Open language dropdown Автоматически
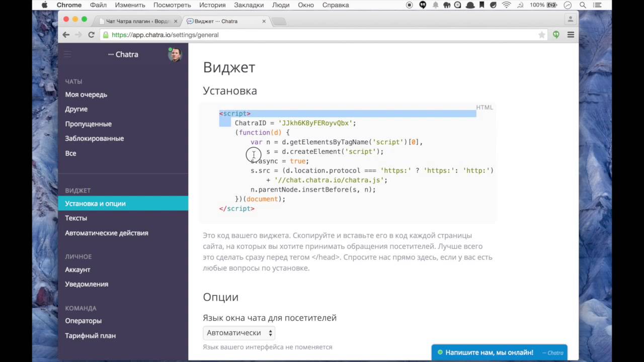Viewport: 644px width, 362px height. click(x=239, y=333)
